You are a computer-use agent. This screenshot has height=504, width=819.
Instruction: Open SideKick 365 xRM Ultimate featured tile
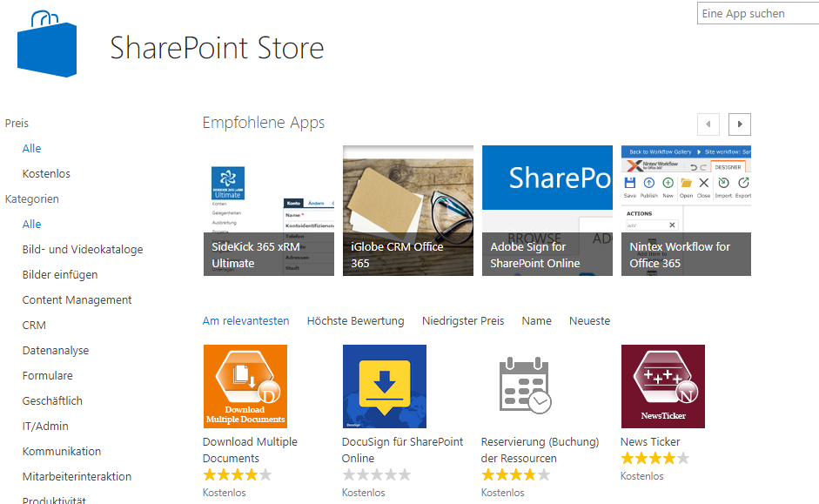click(x=269, y=211)
